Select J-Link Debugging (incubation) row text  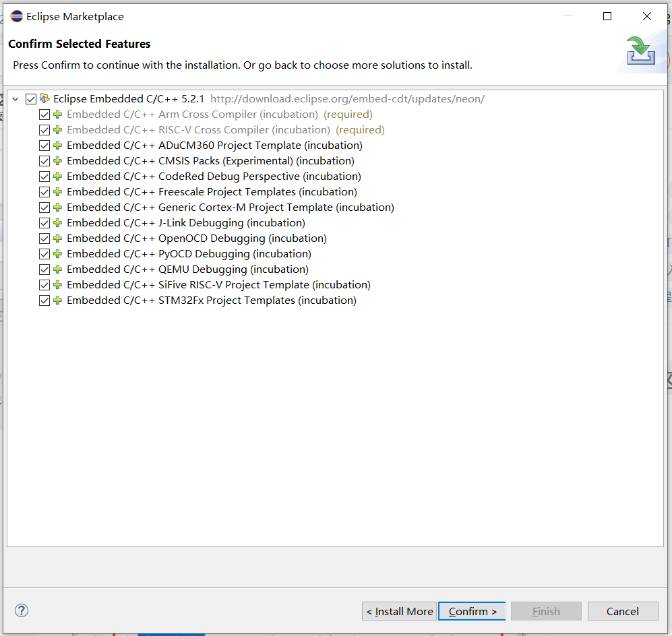pos(186,223)
